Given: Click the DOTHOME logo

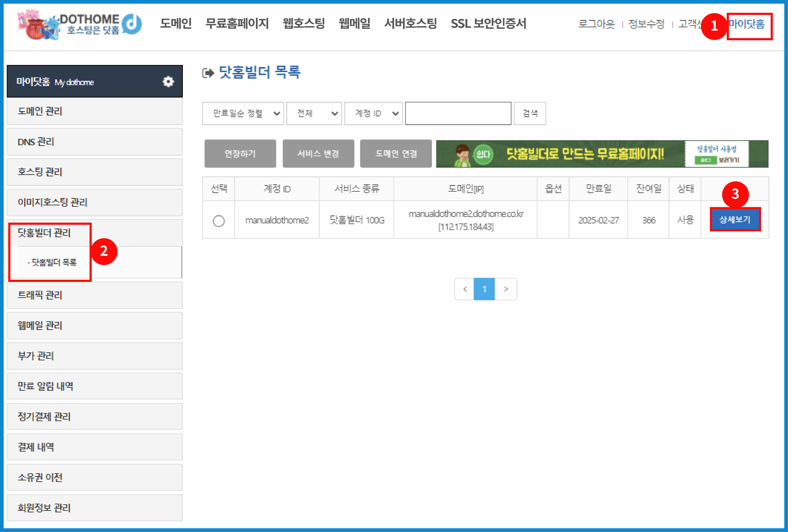Looking at the screenshot, I should (80, 24).
